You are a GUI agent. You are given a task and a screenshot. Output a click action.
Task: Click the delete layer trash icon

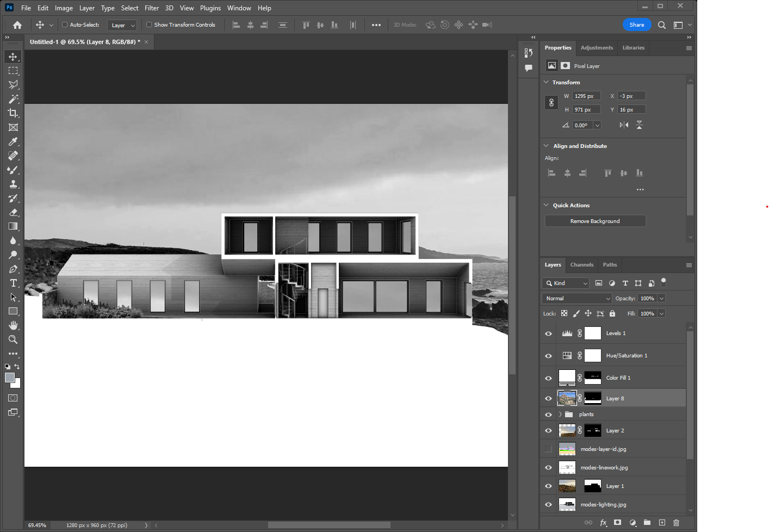[676, 522]
